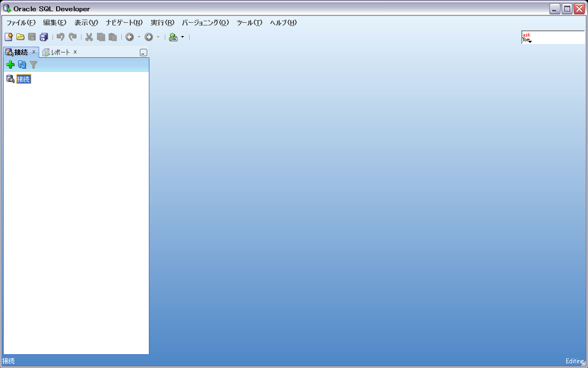Close the 接続 tab
The height and width of the screenshot is (368, 588).
click(34, 52)
